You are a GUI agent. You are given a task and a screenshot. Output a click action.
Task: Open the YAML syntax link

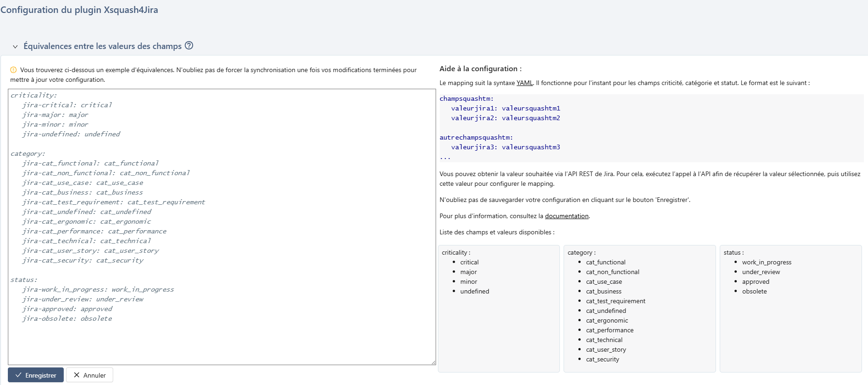524,83
